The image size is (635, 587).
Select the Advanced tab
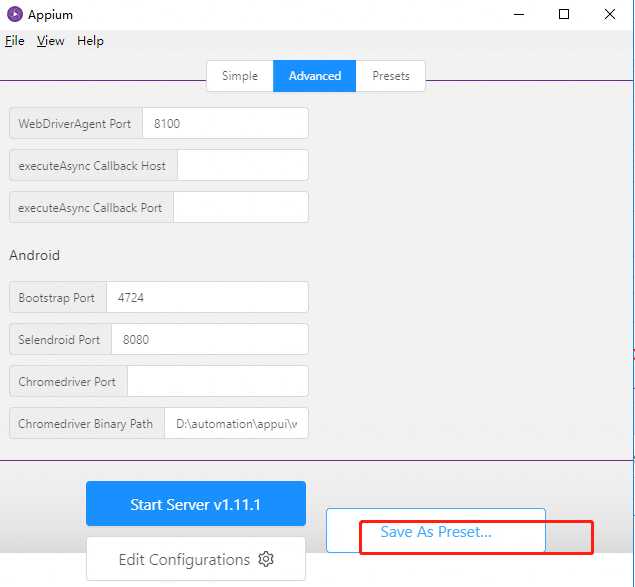pyautogui.click(x=315, y=76)
